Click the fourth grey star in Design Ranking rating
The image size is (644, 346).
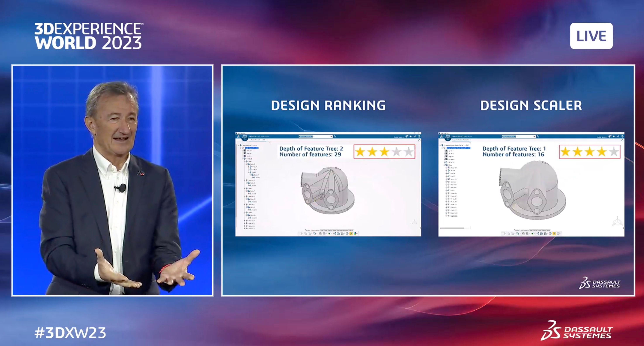point(396,152)
